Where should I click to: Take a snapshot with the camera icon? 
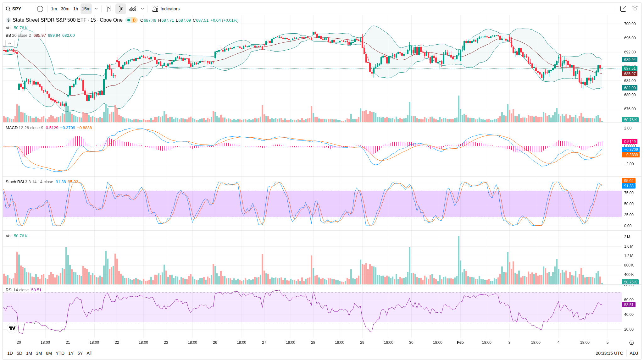[635, 9]
